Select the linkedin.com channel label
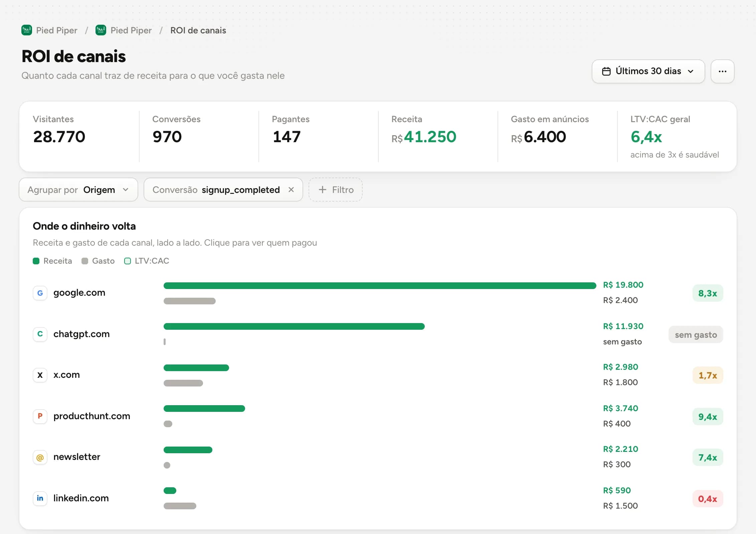 pyautogui.click(x=81, y=498)
